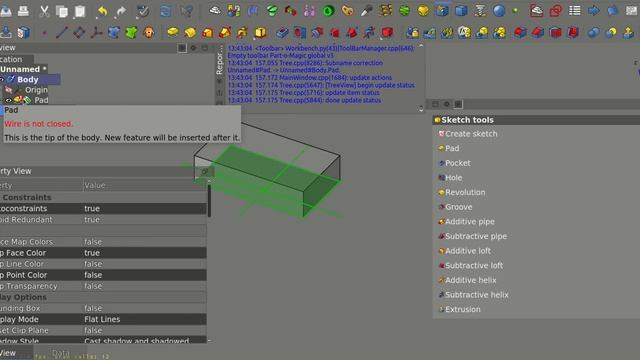
Task: Click Additive helix in Sketch tools
Action: click(471, 280)
